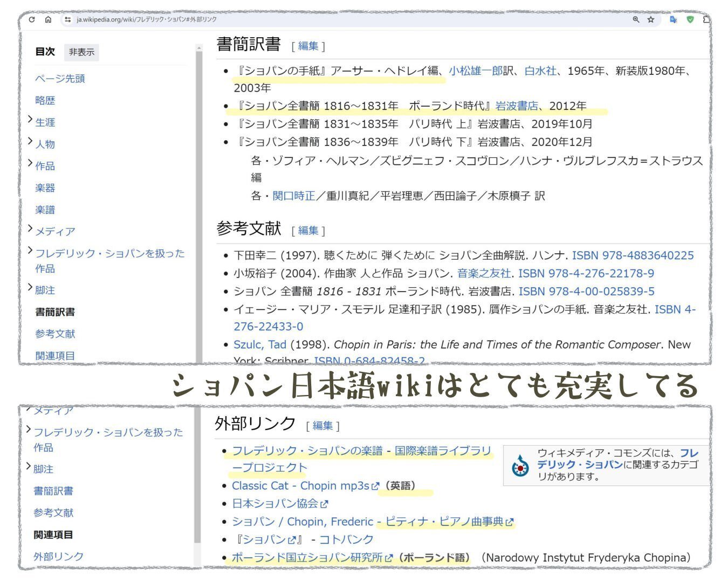Expand the 人物 section chevron

click(x=30, y=142)
